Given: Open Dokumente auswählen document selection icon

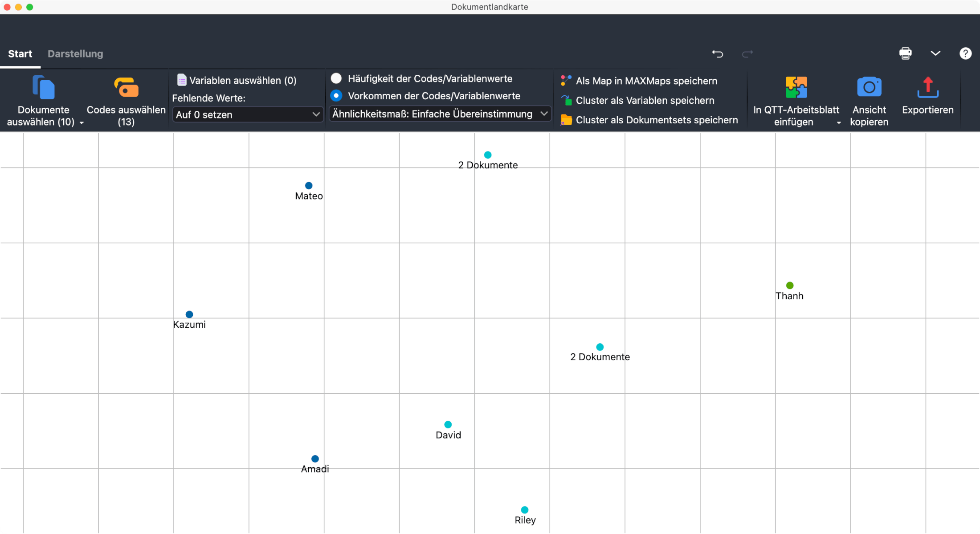Looking at the screenshot, I should coord(43,87).
